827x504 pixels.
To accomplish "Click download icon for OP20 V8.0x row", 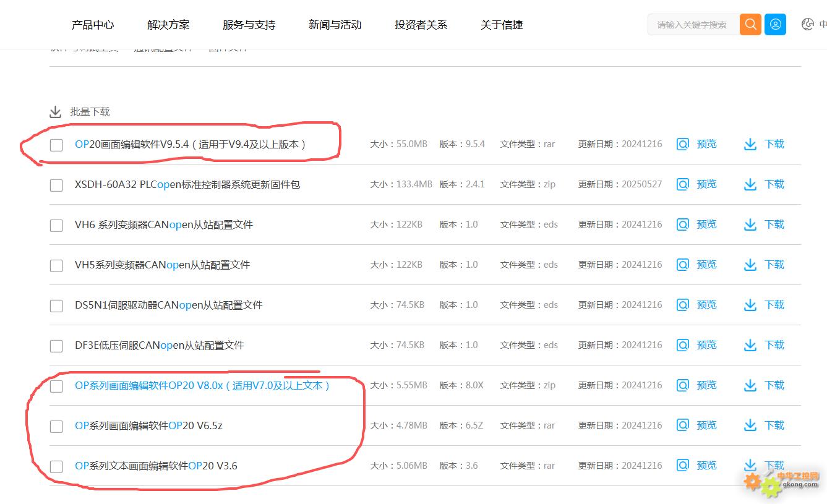I will point(750,385).
